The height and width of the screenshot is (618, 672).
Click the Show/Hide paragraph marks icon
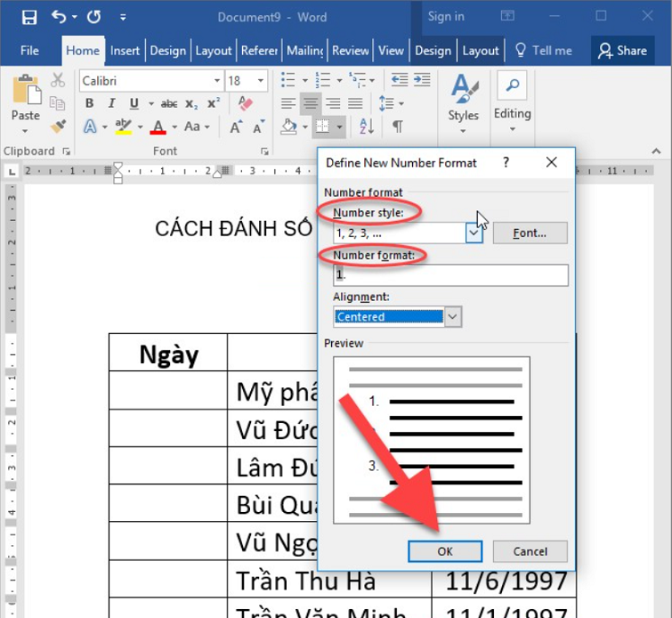click(x=397, y=127)
